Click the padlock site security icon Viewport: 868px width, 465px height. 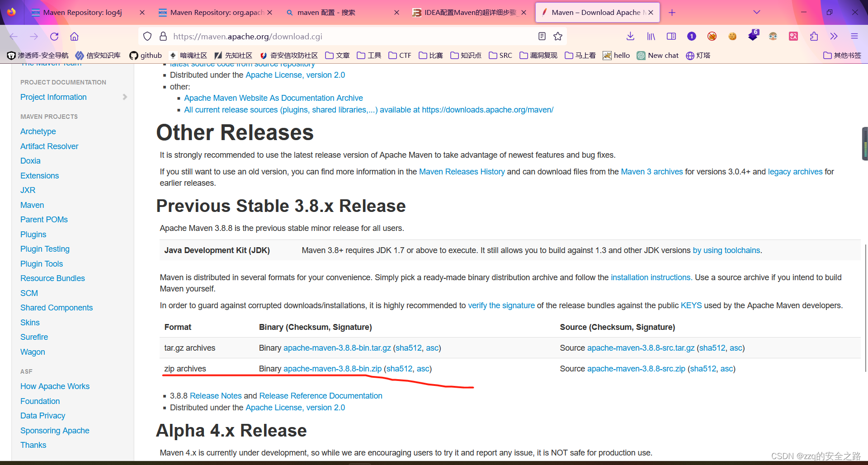pyautogui.click(x=163, y=37)
